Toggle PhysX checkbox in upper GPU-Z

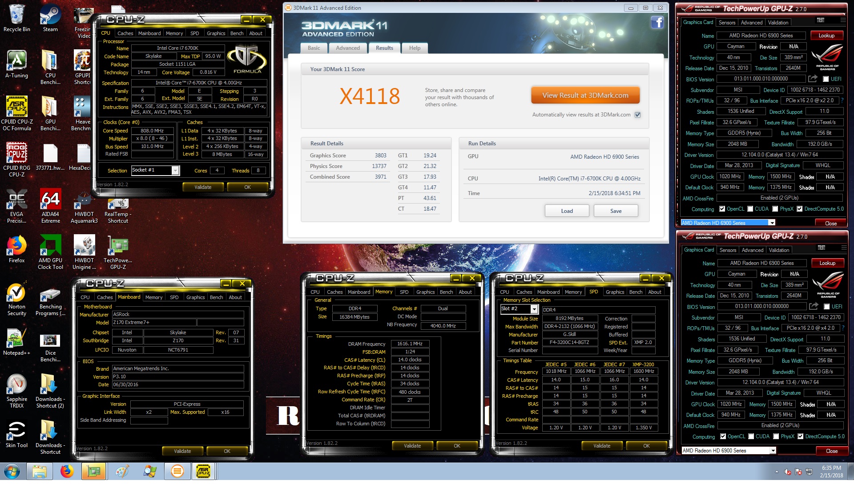(775, 209)
